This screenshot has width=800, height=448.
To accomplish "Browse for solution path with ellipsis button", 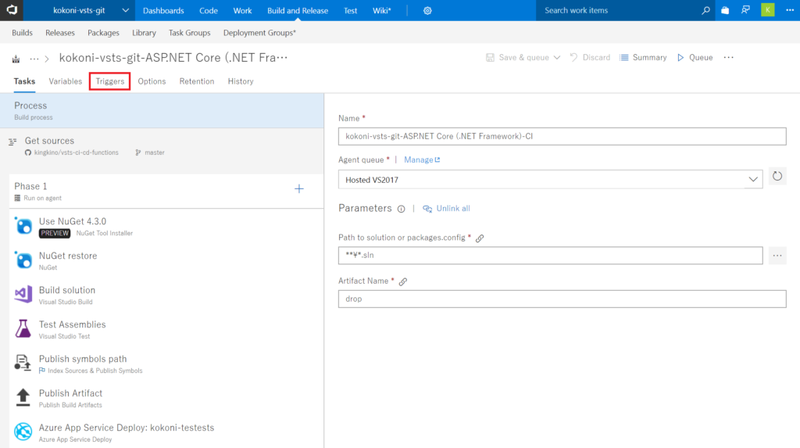I will point(777,256).
